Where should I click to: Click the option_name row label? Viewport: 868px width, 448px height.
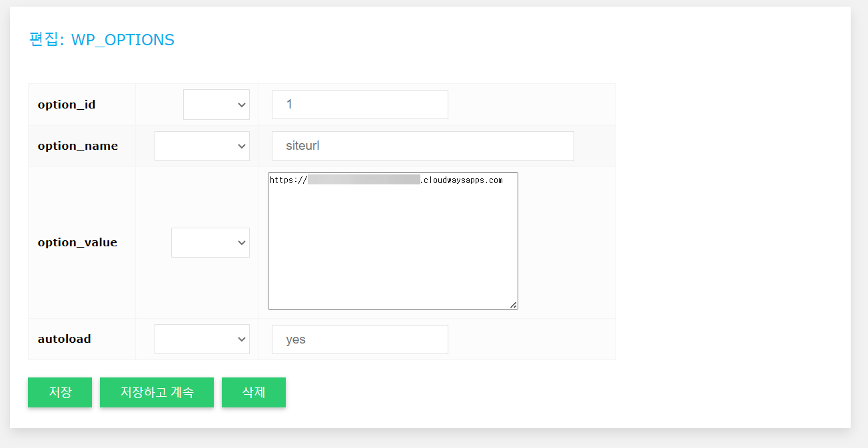click(78, 146)
